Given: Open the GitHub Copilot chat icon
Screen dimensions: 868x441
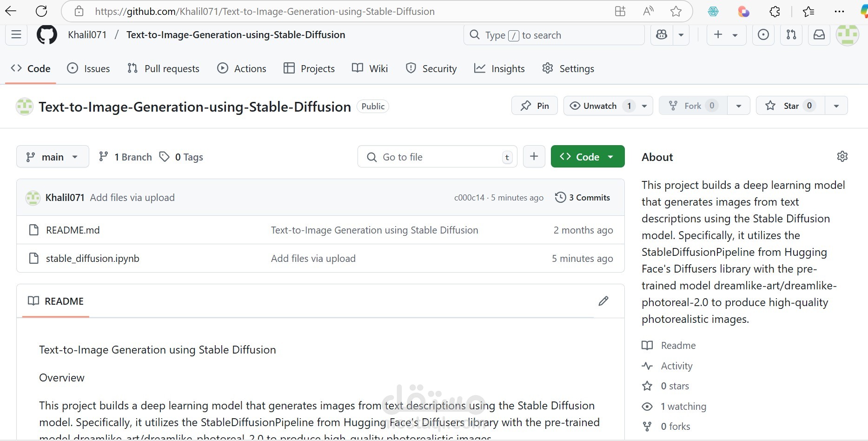Looking at the screenshot, I should tap(662, 35).
